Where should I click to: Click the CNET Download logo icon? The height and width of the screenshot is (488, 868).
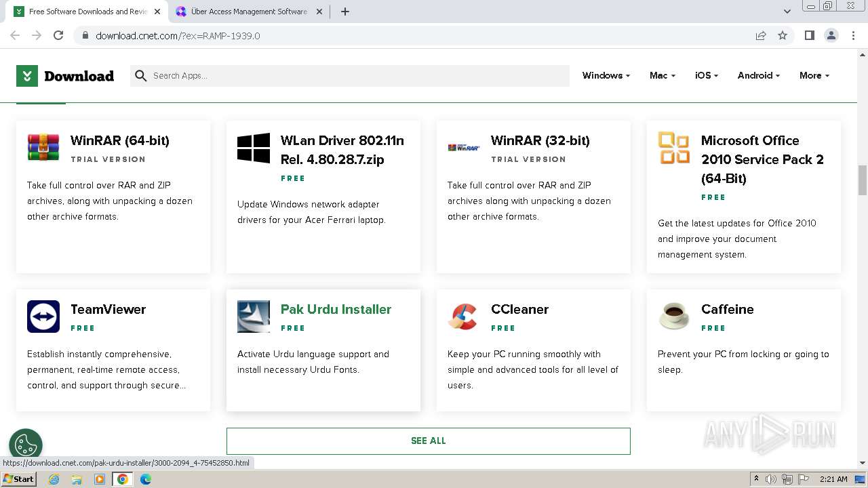(x=27, y=76)
